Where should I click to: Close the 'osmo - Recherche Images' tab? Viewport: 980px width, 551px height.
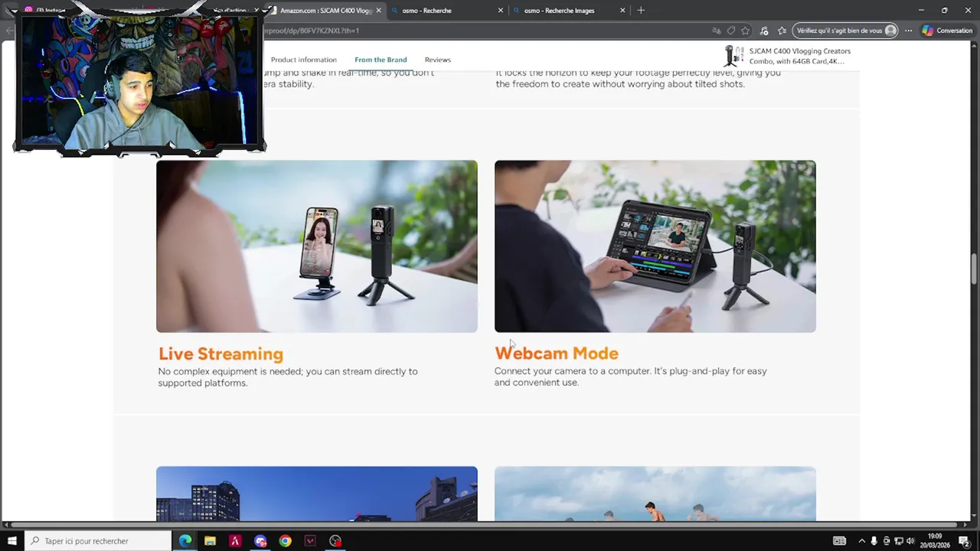point(622,11)
